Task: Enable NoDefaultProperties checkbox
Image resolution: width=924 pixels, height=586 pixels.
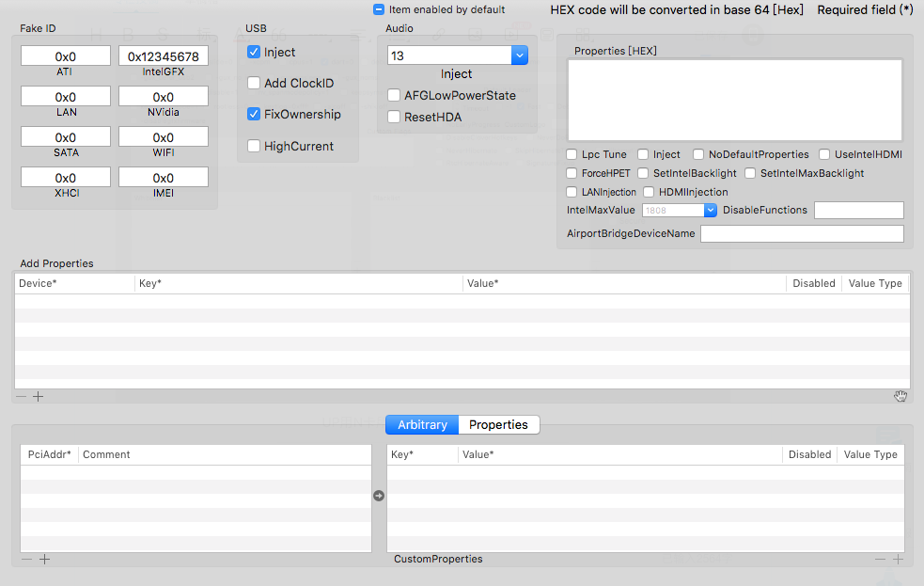Action: 698,154
